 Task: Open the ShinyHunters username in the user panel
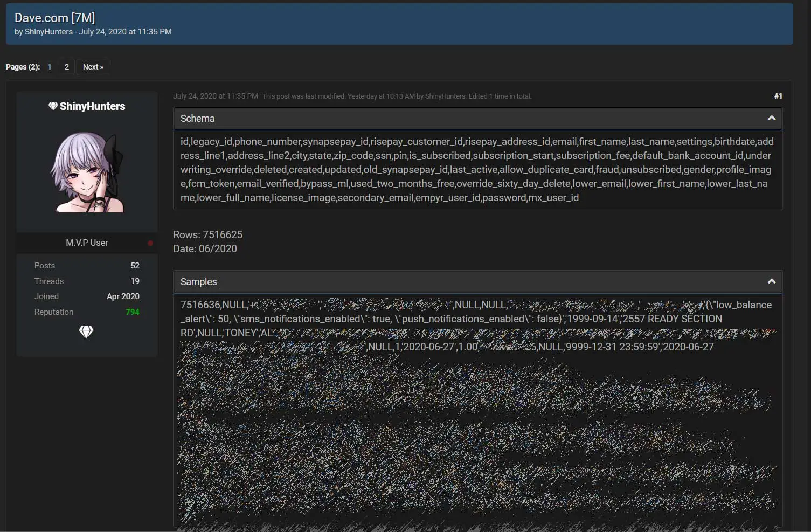pyautogui.click(x=92, y=106)
